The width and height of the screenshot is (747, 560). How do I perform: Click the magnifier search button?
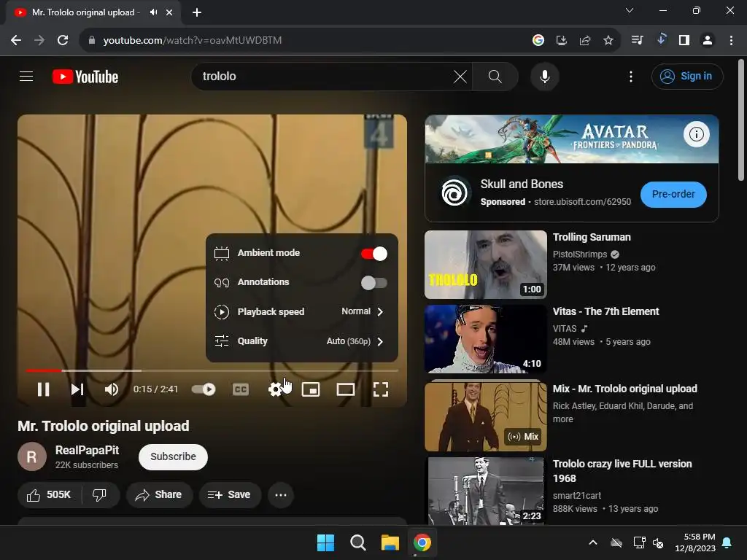point(495,76)
